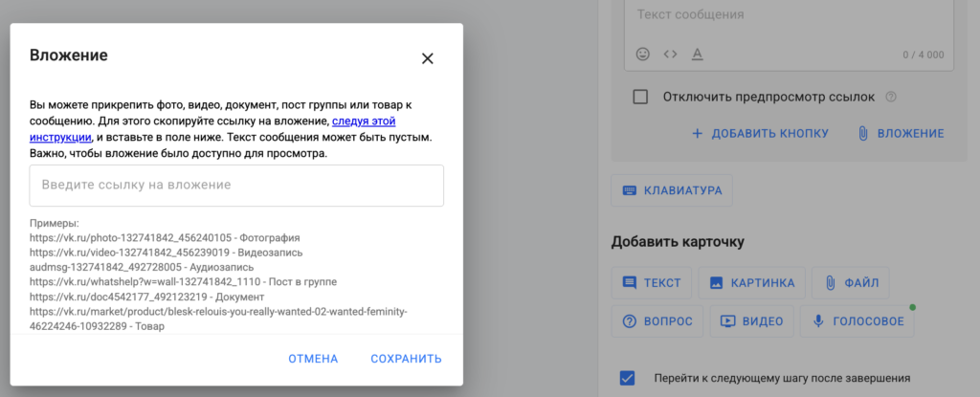Open the Клавиатура keyboard button
This screenshot has width=980, height=397.
click(672, 190)
